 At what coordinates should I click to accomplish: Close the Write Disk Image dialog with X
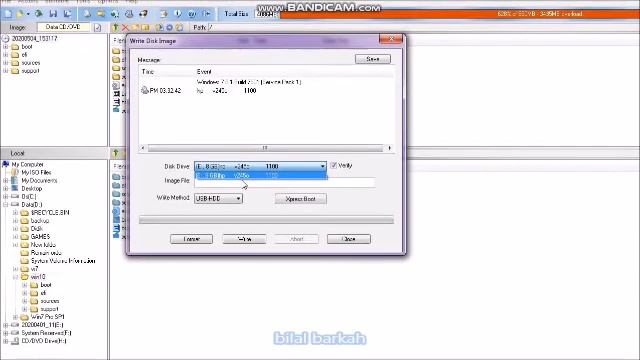[x=391, y=39]
